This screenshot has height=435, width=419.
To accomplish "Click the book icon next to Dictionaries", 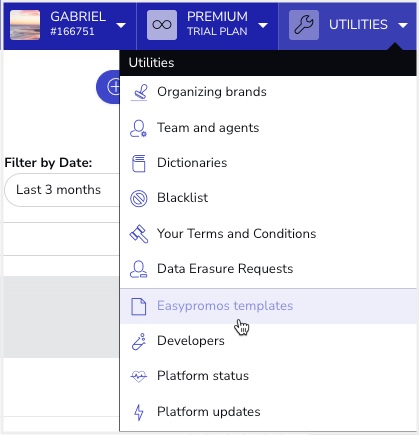I will coord(138,163).
